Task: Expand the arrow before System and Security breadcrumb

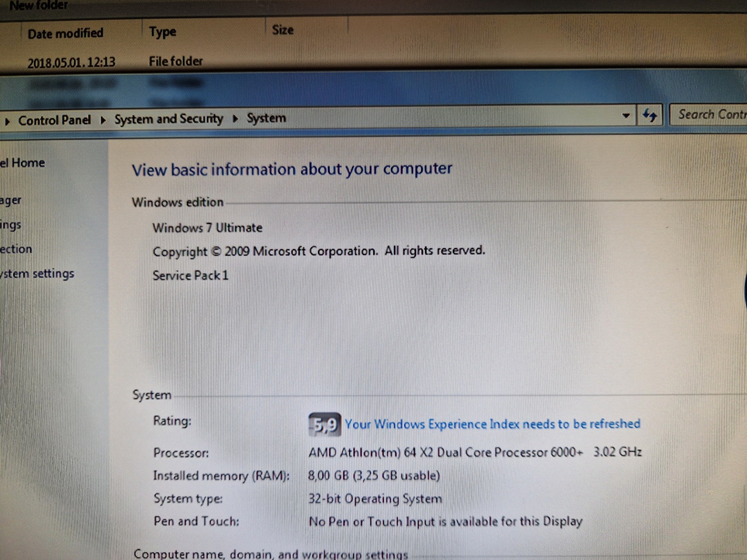Action: (103, 120)
